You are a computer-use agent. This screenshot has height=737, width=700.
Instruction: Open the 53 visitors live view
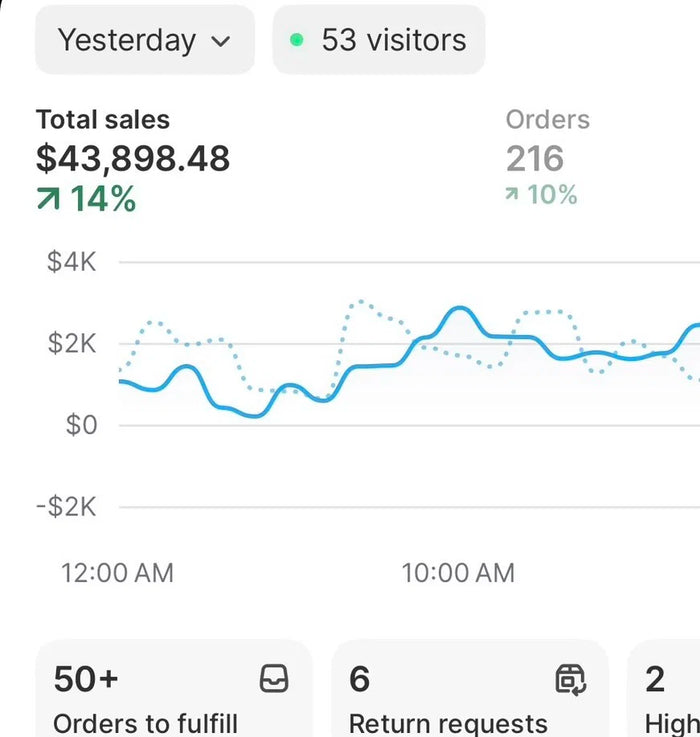379,40
